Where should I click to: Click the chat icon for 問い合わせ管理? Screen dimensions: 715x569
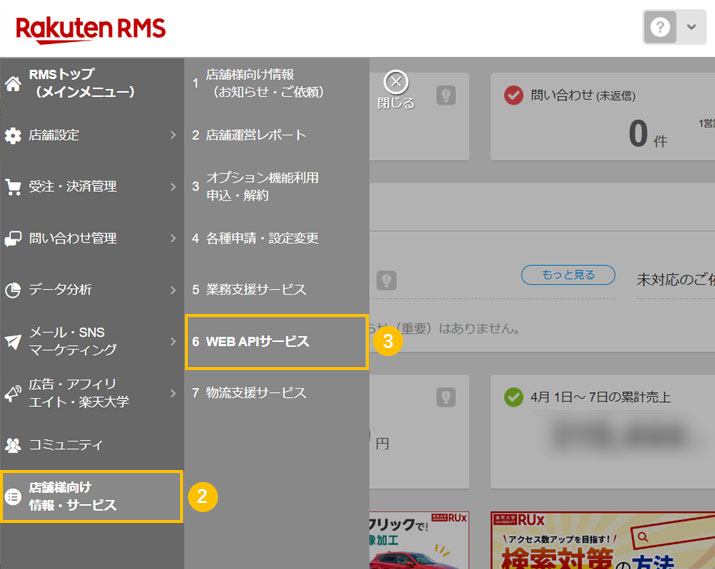13,238
